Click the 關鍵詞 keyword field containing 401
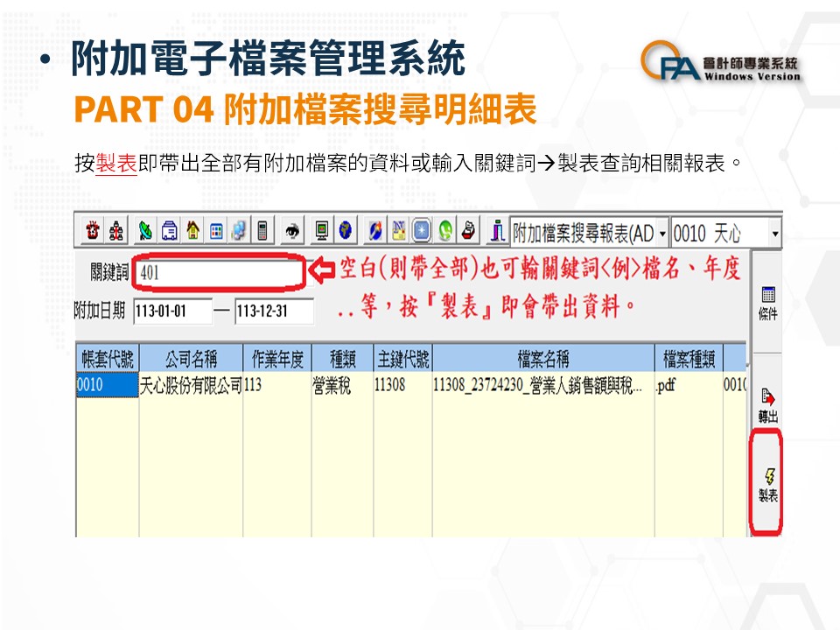The height and width of the screenshot is (630, 840). tap(220, 273)
